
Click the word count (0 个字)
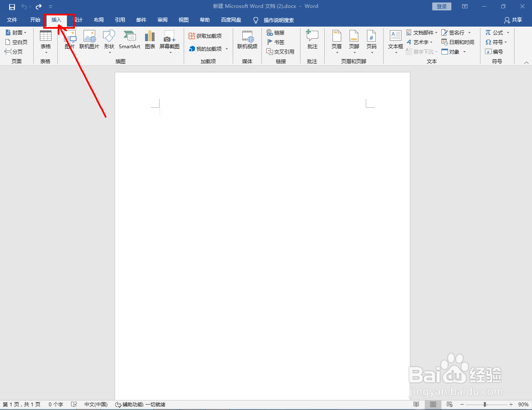(56, 405)
